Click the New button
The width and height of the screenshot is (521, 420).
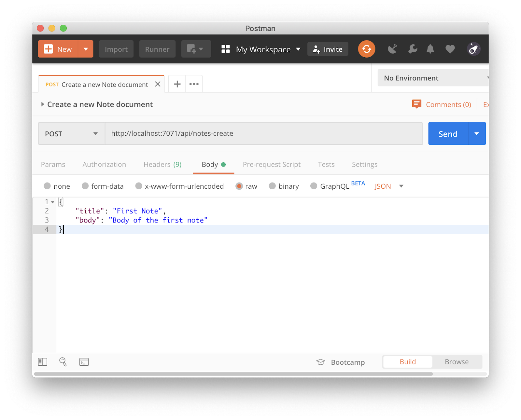58,49
